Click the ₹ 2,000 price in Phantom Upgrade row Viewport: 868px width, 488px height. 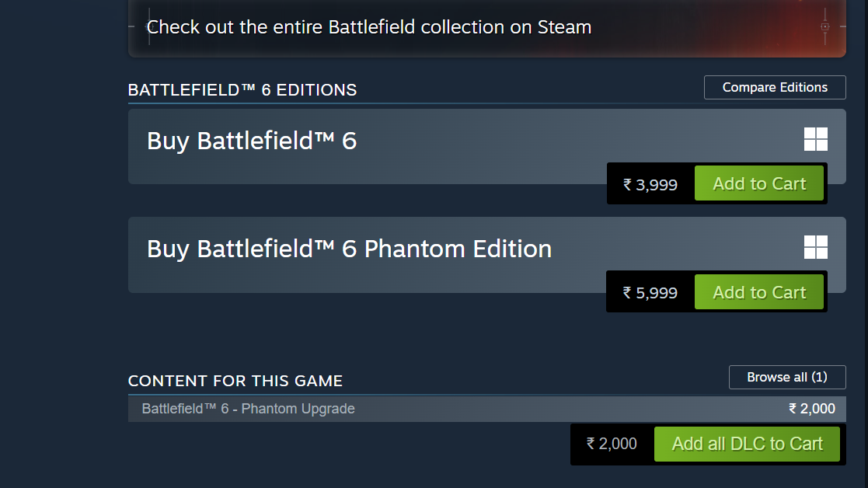click(812, 409)
